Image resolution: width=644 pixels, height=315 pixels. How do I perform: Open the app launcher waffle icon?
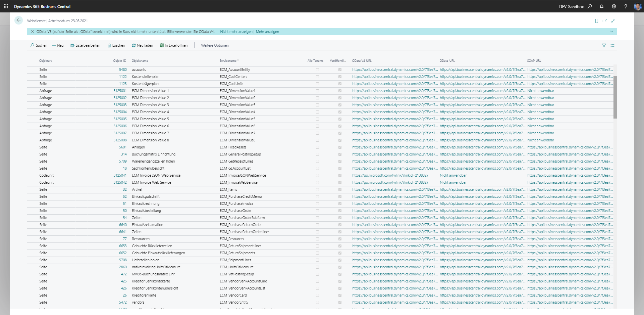[6, 6]
